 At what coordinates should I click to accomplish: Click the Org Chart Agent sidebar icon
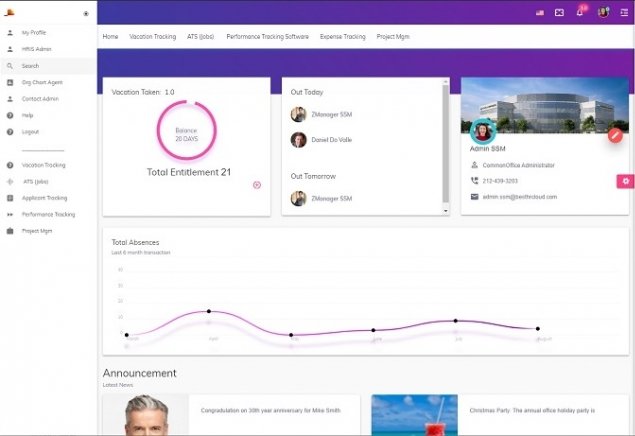(x=10, y=82)
